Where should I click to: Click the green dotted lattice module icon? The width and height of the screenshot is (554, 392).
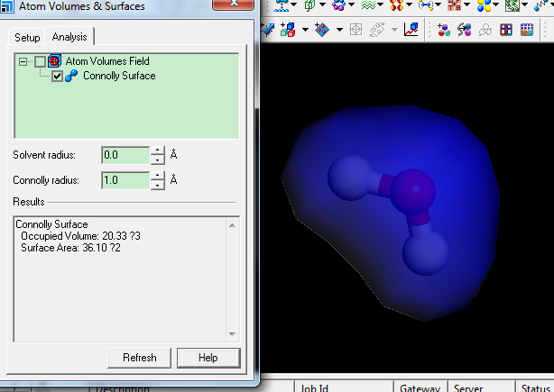512,5
